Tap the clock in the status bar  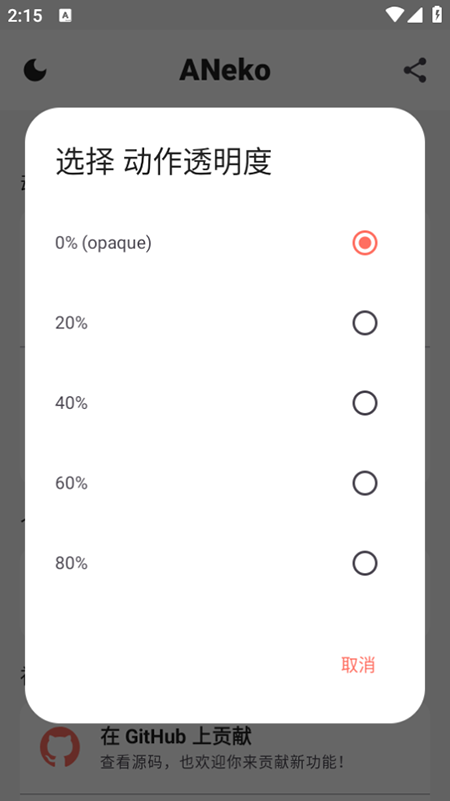click(x=25, y=15)
